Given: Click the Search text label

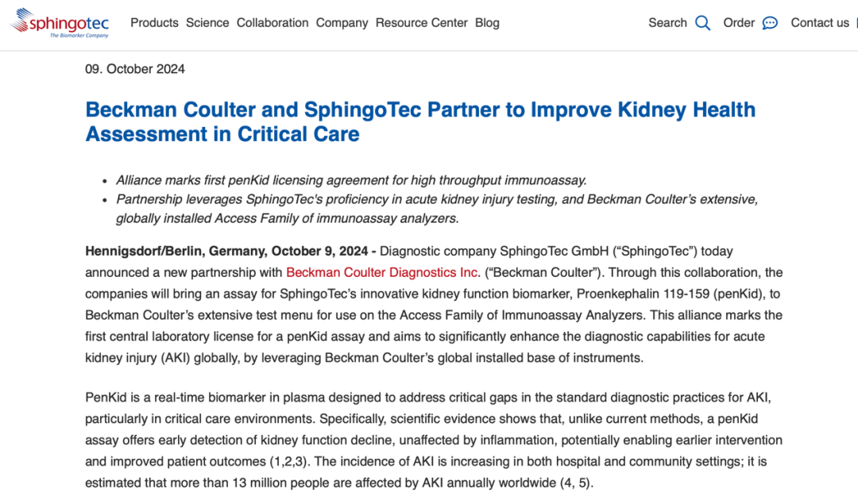Looking at the screenshot, I should [x=667, y=23].
